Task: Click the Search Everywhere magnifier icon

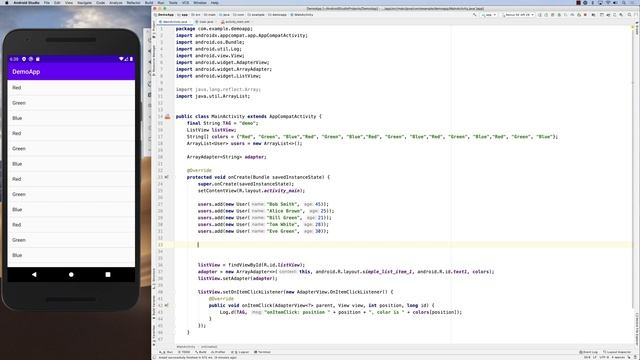Action: click(629, 15)
